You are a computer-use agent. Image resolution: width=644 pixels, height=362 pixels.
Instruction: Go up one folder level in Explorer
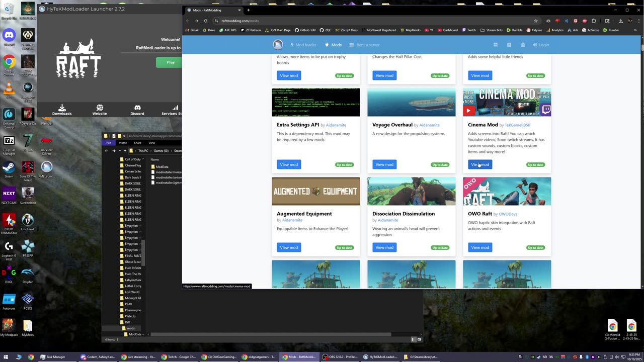coord(125,151)
